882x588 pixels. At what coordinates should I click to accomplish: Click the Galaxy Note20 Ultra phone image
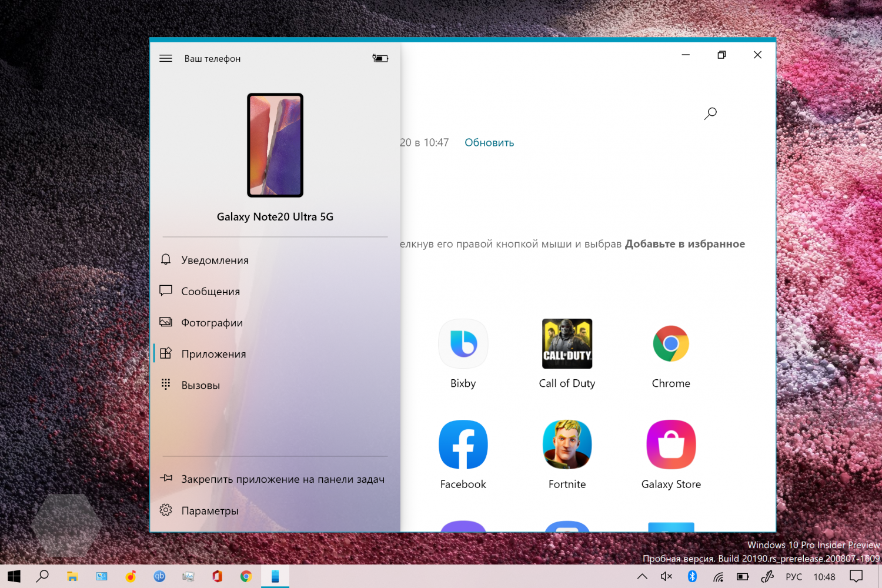(275, 145)
